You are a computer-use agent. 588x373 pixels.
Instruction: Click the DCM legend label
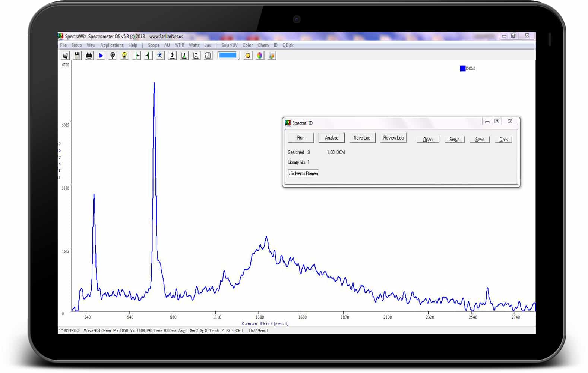(470, 69)
